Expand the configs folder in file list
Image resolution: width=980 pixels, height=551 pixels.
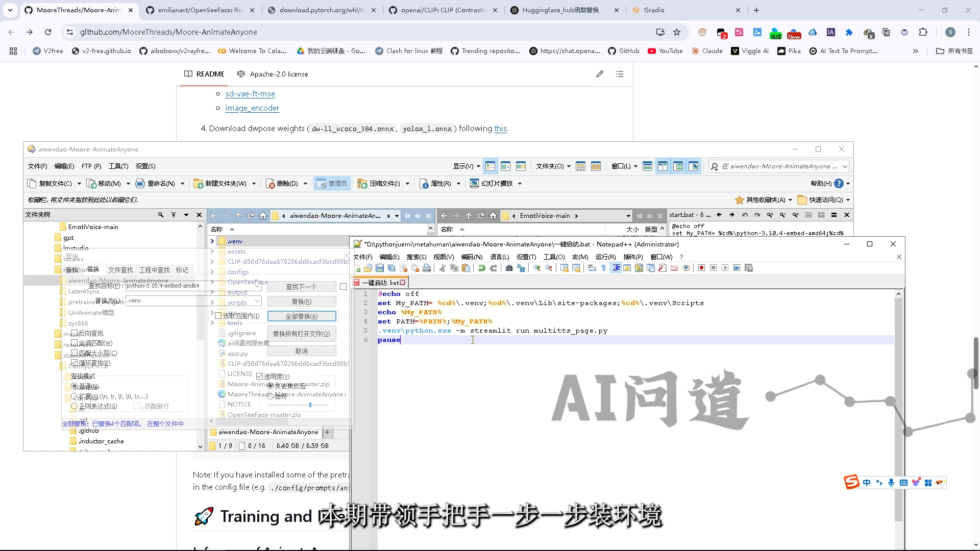[212, 272]
